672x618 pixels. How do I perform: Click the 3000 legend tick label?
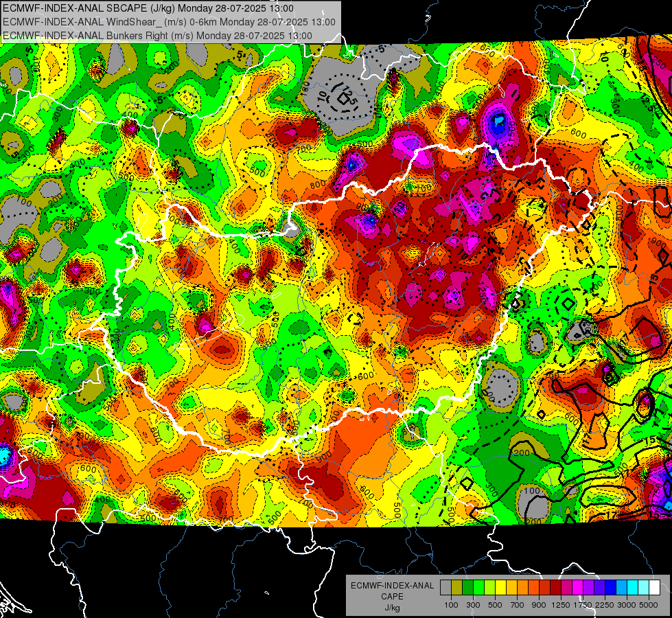point(627,605)
